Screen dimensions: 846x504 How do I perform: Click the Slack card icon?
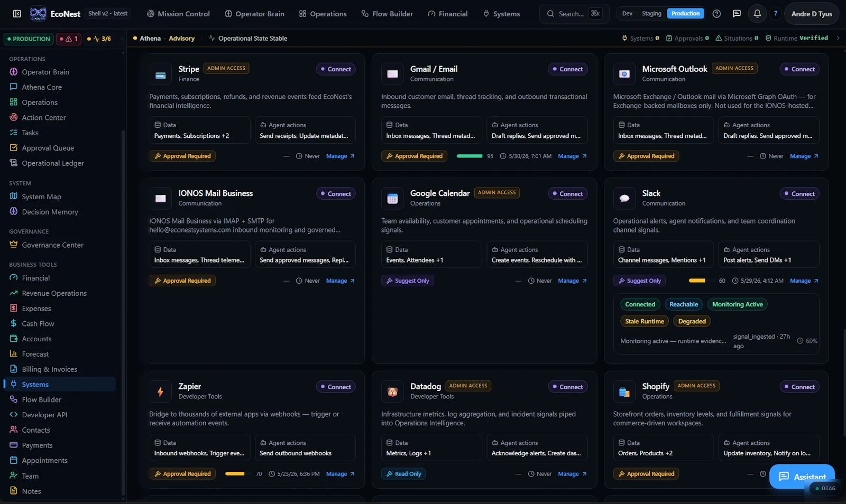624,199
